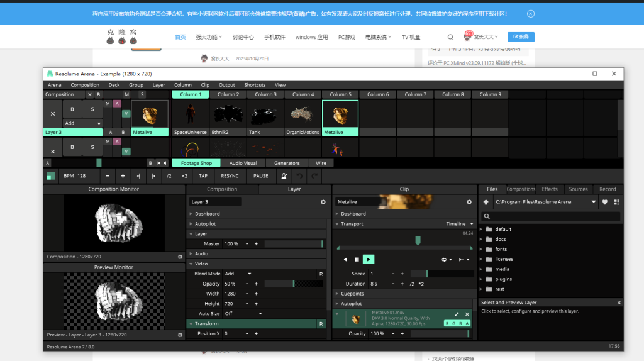Expand the Layer panel Autopilot section
This screenshot has width=644, height=361.
[x=205, y=224]
